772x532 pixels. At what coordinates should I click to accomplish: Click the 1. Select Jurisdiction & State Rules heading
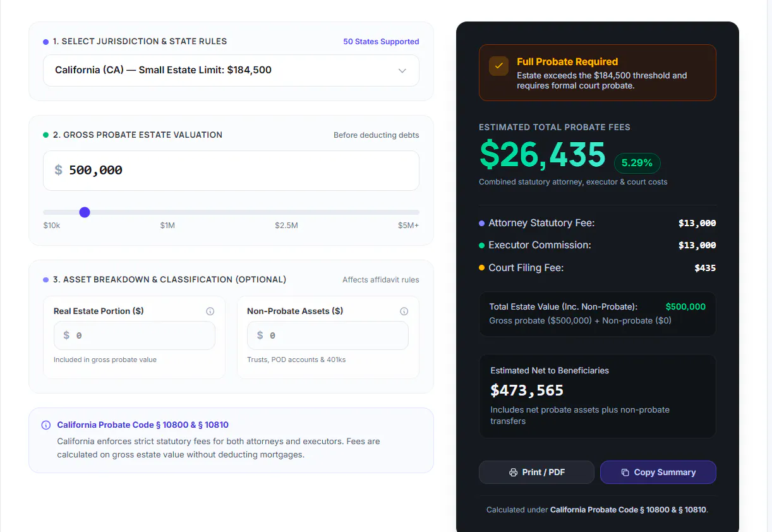coord(140,42)
